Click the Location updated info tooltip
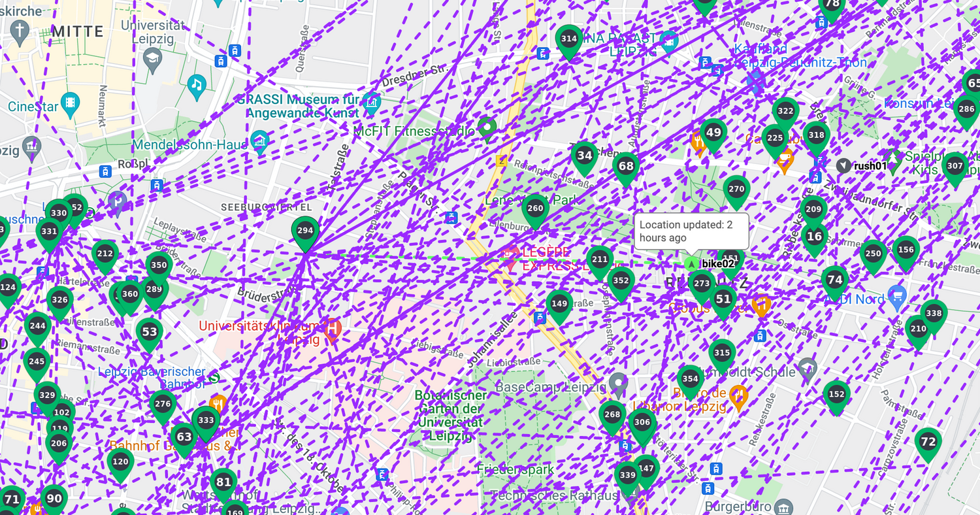Viewport: 980px width, 515px height. tap(691, 231)
